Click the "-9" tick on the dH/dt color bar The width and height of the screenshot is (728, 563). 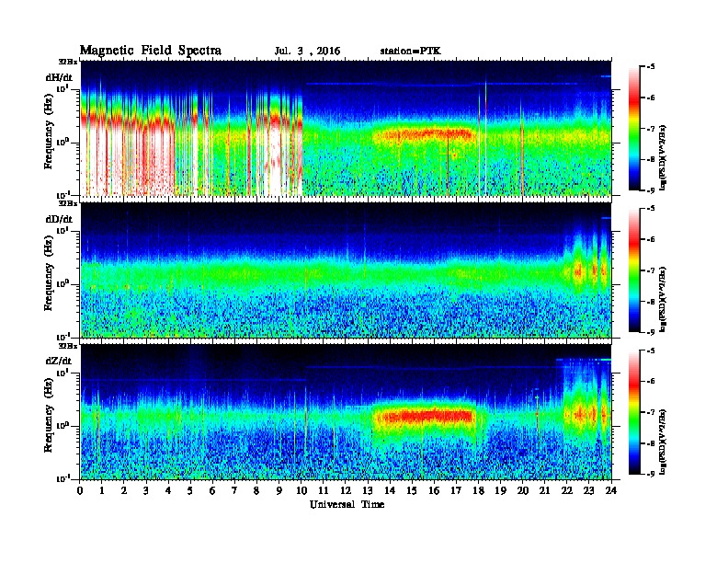pos(650,190)
